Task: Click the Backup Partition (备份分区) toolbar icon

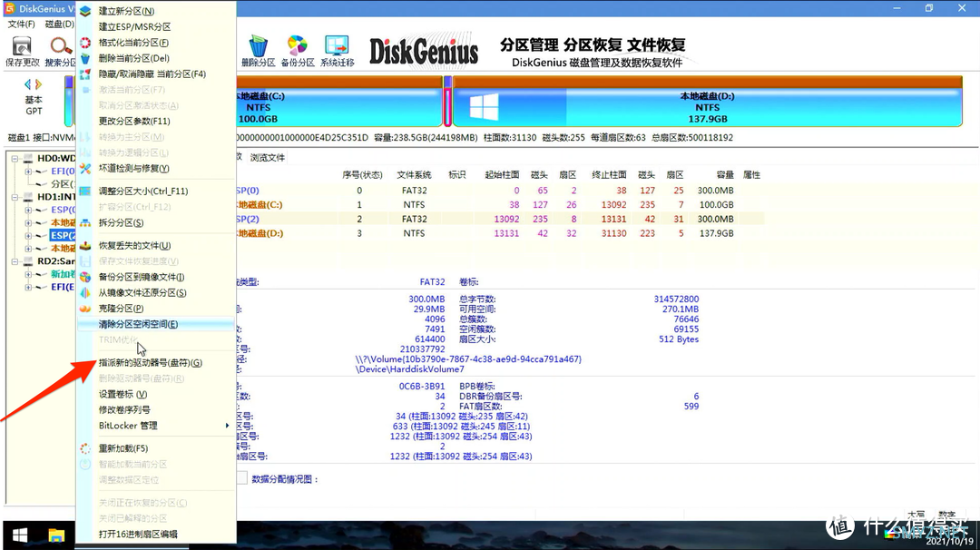Action: click(298, 51)
